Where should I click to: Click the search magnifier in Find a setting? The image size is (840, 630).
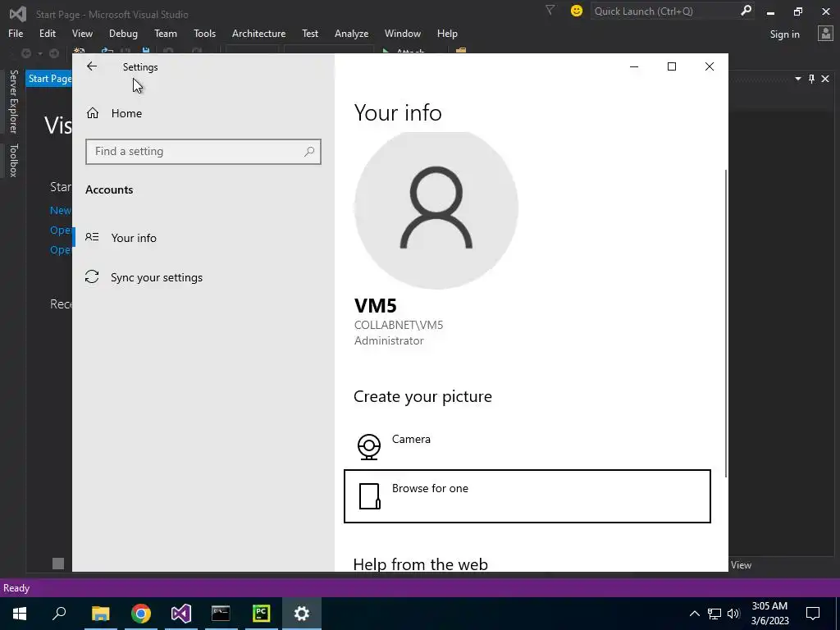[x=309, y=152]
